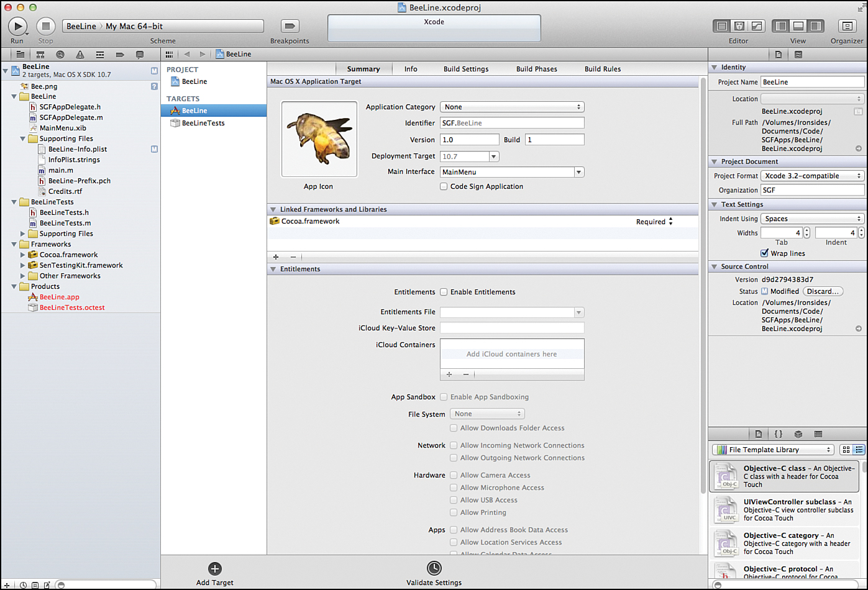Enable Code Sign Application checkbox
The width and height of the screenshot is (868, 590).
444,186
